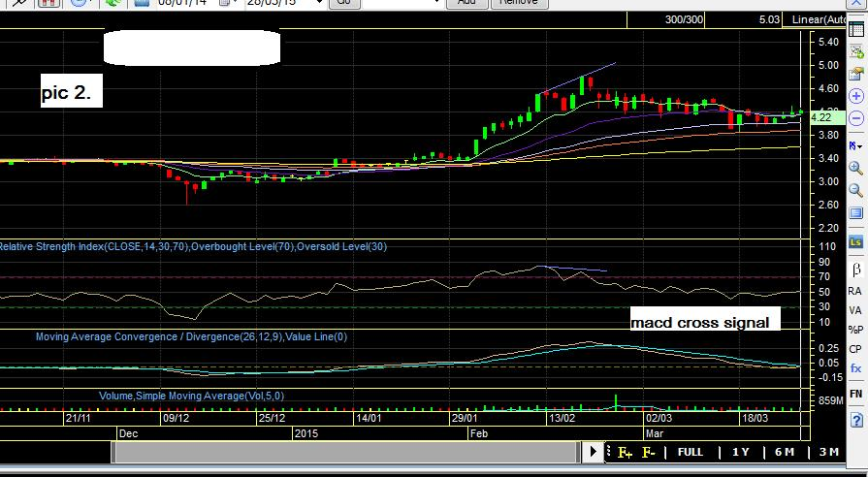Open the data table grid icon

855,30
